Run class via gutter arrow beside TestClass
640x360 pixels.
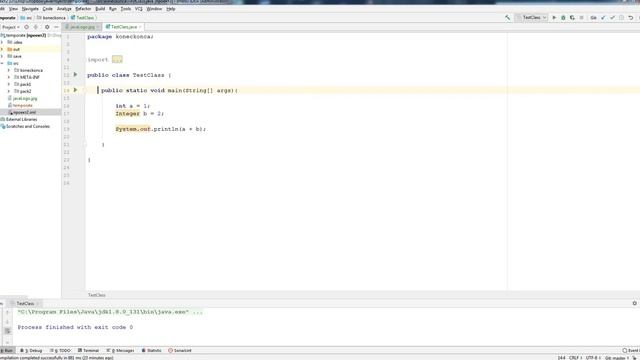point(76,75)
